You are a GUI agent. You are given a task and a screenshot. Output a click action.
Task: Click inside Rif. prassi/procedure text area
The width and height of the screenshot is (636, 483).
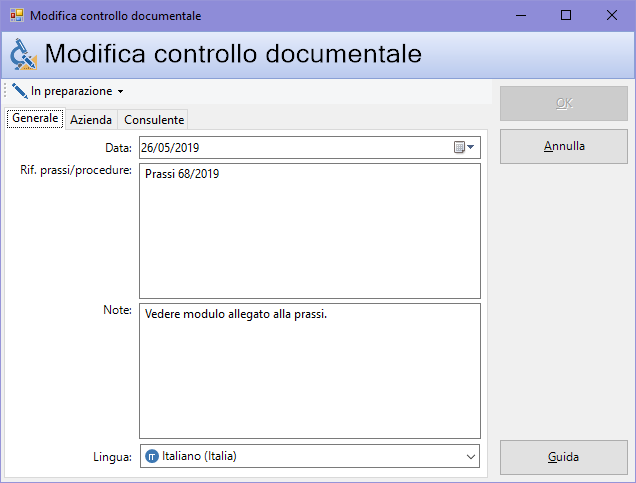click(x=310, y=231)
